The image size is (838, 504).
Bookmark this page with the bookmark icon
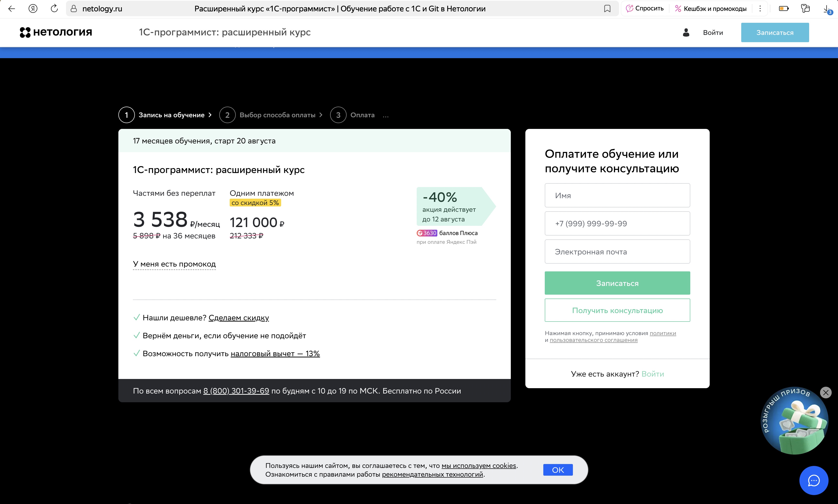tap(607, 9)
